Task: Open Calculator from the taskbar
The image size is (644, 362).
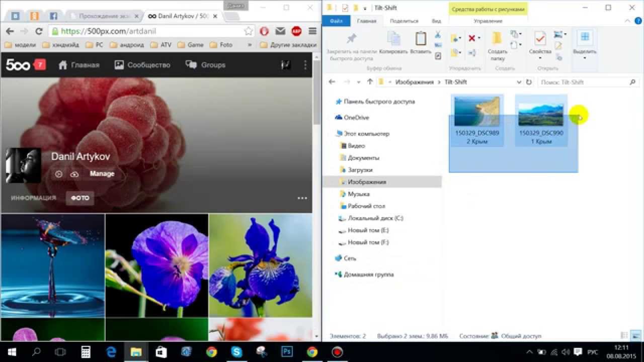Action: (86, 352)
